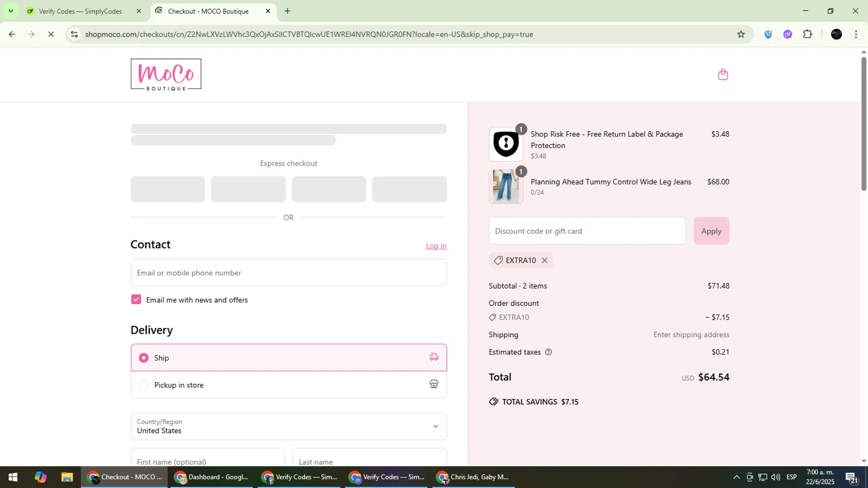
Task: Expand the Country/Region dropdown
Action: pyautogui.click(x=289, y=426)
